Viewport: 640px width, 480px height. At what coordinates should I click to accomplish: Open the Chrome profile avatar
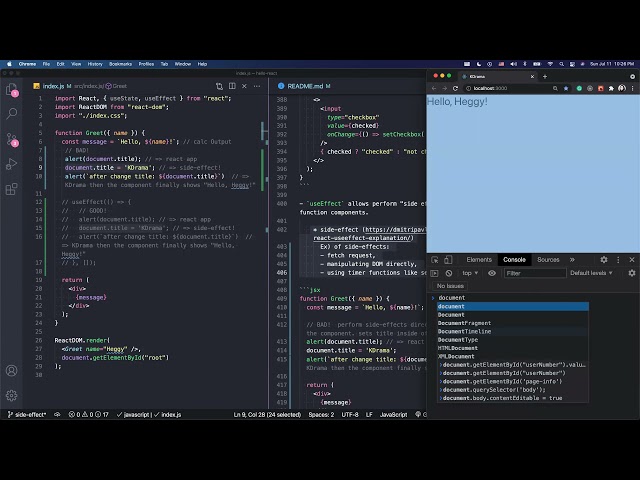pos(622,88)
